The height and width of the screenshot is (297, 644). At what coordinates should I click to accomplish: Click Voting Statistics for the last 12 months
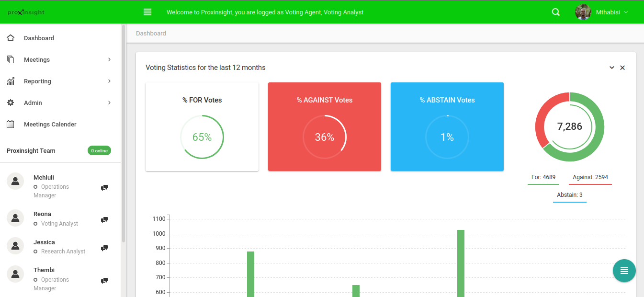[205, 68]
